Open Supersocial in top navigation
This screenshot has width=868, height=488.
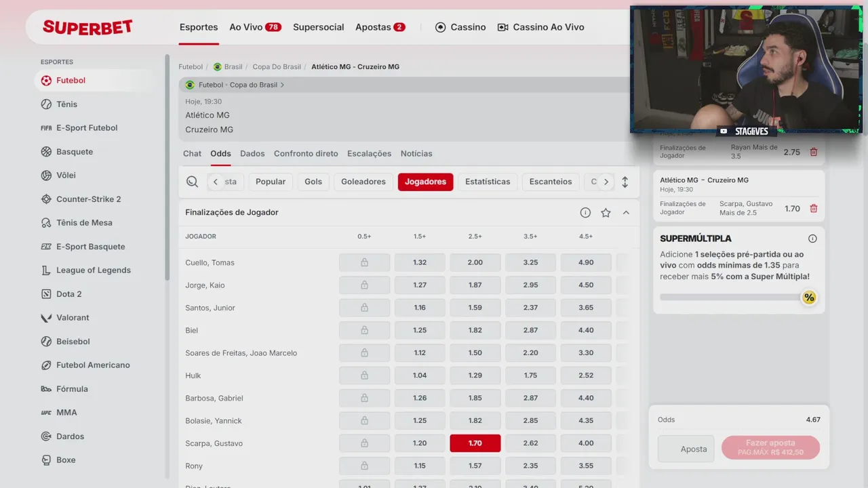coord(319,27)
